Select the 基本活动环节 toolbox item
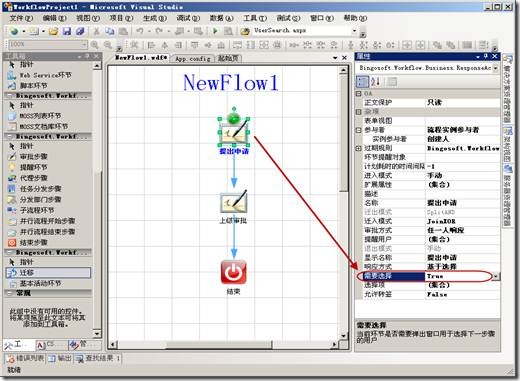Screen dimensions: 520x381 tap(40, 283)
